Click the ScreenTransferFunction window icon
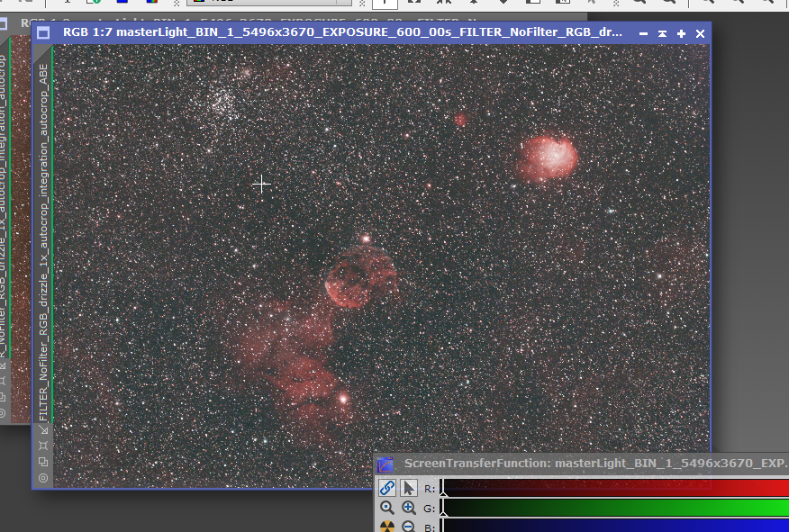Viewport: 789px width, 532px height. 385,464
